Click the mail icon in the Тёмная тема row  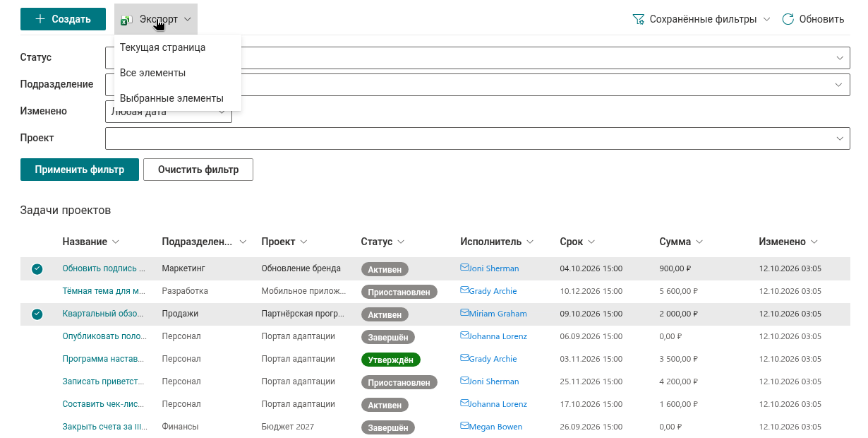pyautogui.click(x=464, y=290)
